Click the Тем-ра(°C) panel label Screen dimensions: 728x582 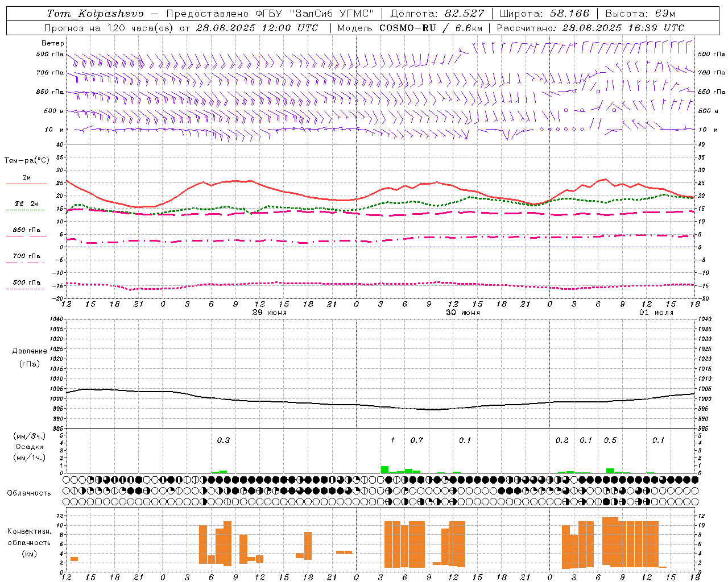(27, 161)
